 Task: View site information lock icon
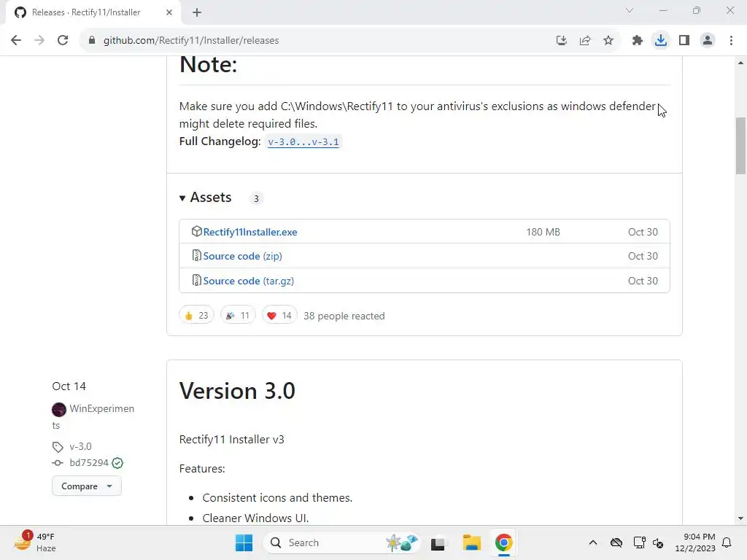[x=92, y=41]
